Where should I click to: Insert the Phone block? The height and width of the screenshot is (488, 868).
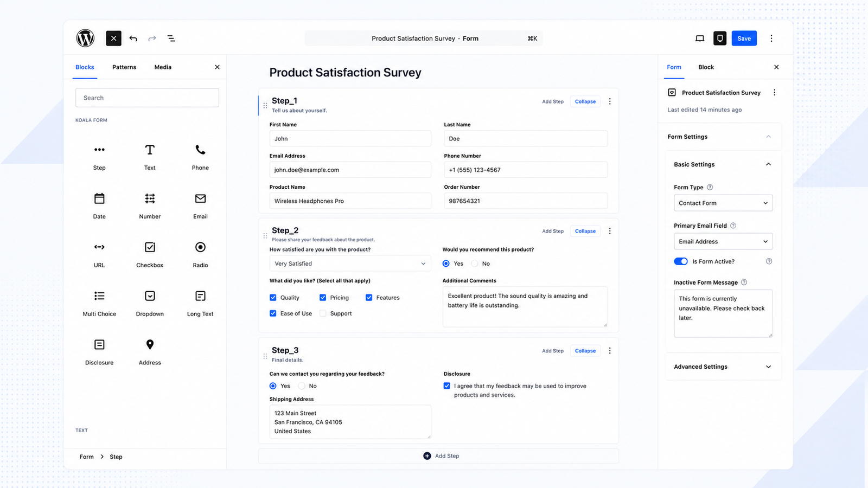click(200, 157)
